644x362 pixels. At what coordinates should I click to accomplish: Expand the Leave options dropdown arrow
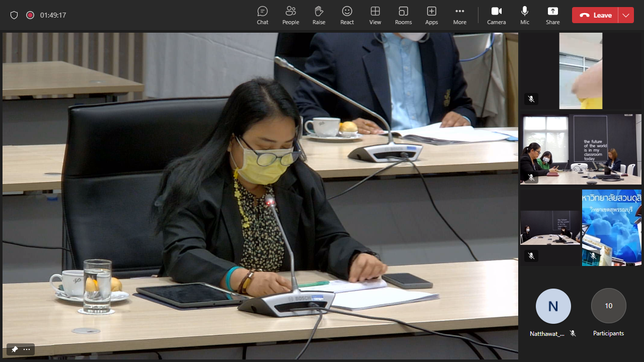626,15
